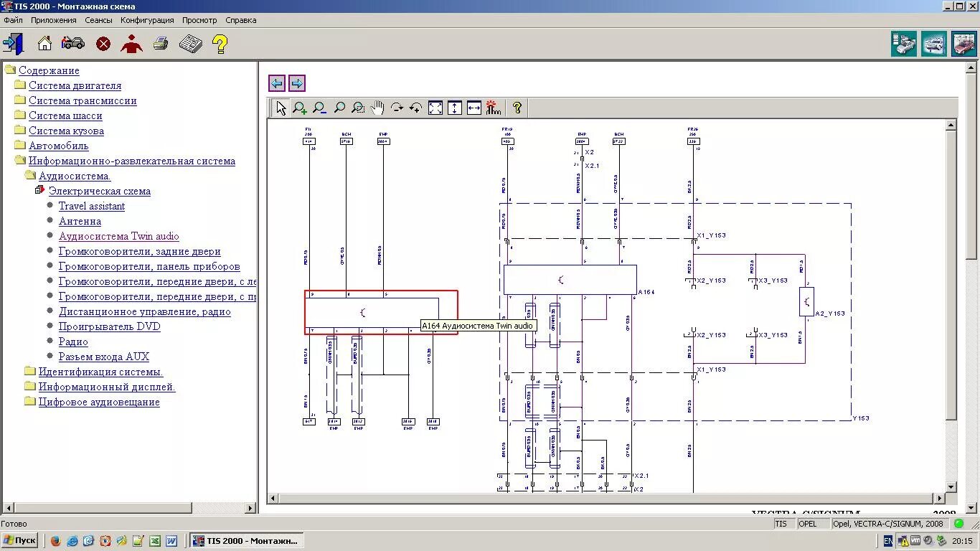Collapse the Содержание folder icon
Screen dimensions: 980x551
(x=10, y=70)
